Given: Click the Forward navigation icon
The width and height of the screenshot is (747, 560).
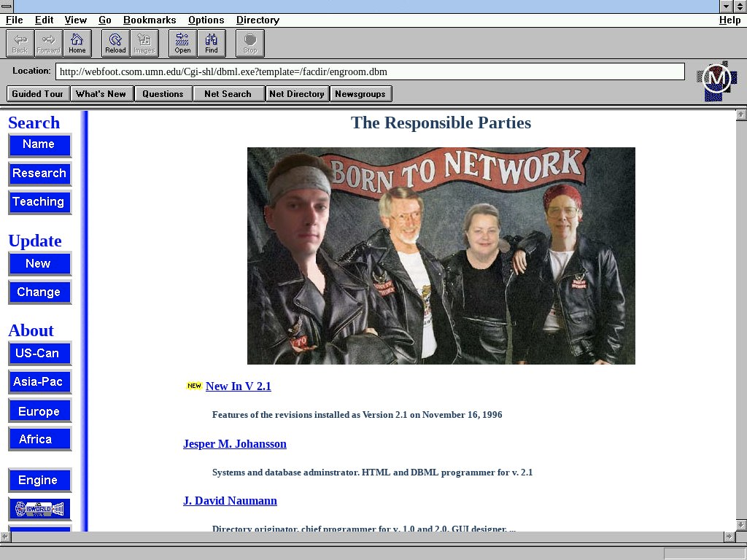Looking at the screenshot, I should tap(48, 43).
